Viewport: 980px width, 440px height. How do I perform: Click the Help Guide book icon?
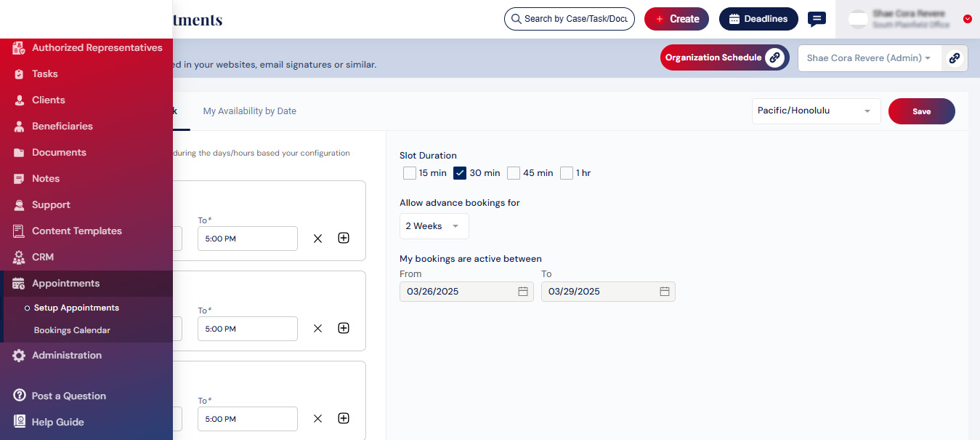(20, 422)
